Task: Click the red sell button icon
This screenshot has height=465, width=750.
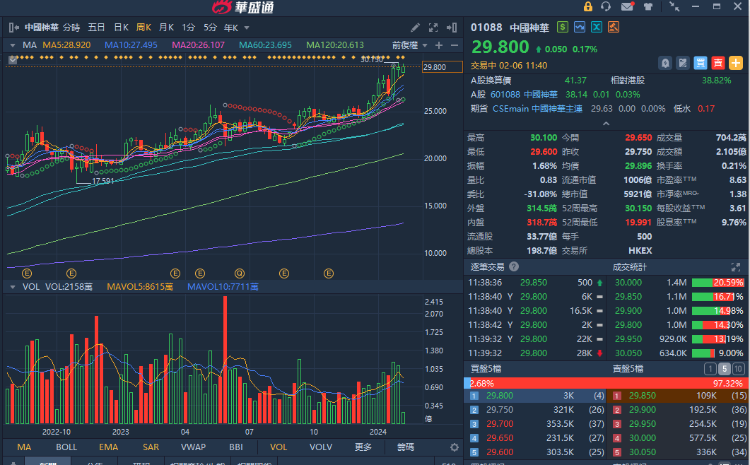Action: click(x=718, y=63)
